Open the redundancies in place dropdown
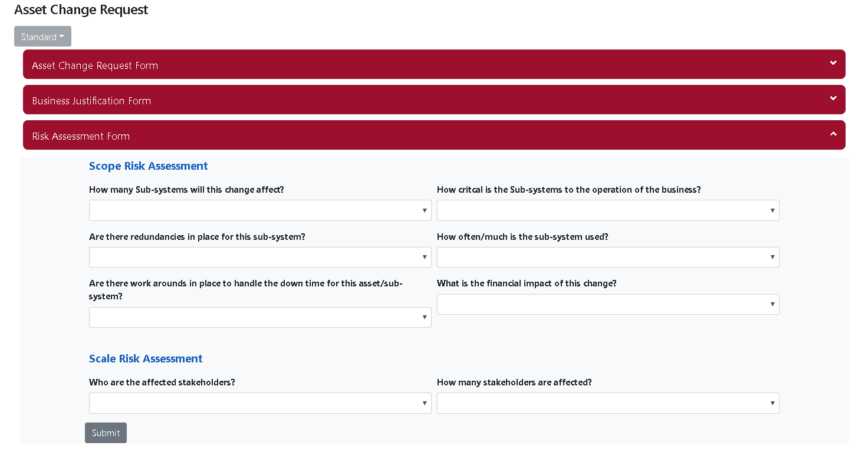This screenshot has height=462, width=868. (x=259, y=257)
